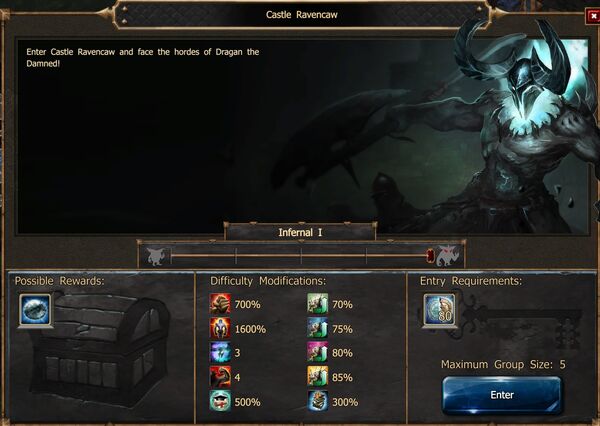
Task: Click the green resistance icon at 70%
Action: (318, 304)
